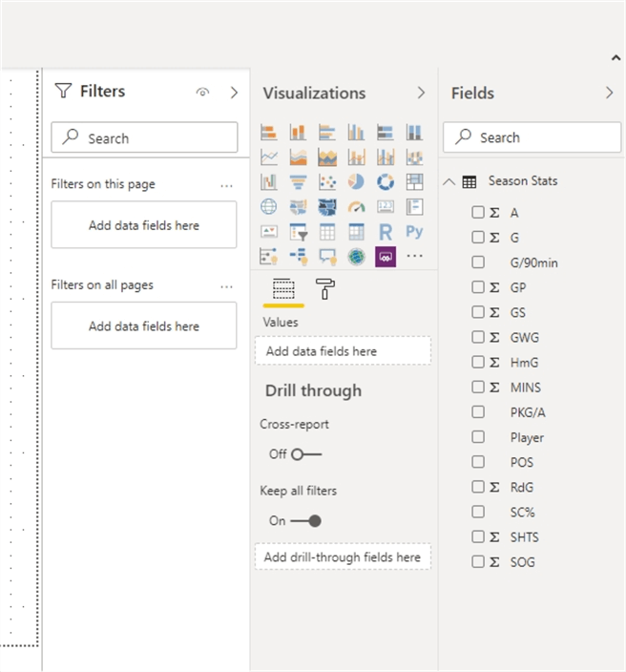Viewport: 626px width, 672px height.
Task: Pick the line chart visualization
Action: [x=269, y=157]
